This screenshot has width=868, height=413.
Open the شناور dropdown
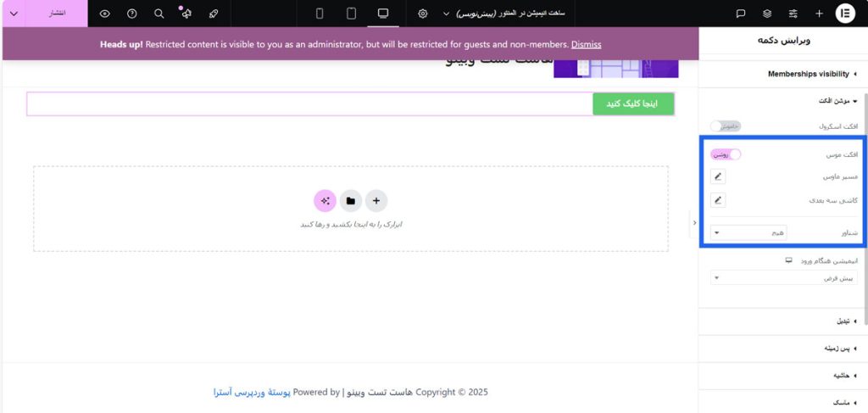coord(748,233)
